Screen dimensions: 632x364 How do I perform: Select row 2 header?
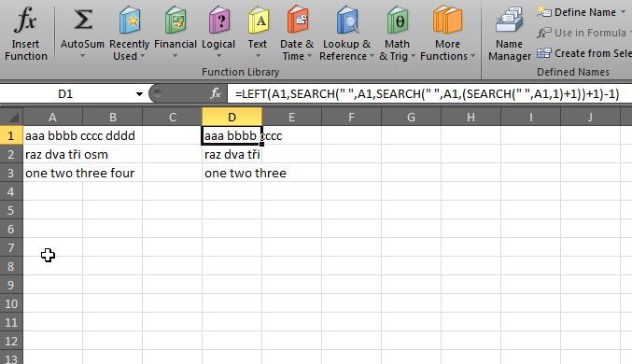pyautogui.click(x=11, y=154)
